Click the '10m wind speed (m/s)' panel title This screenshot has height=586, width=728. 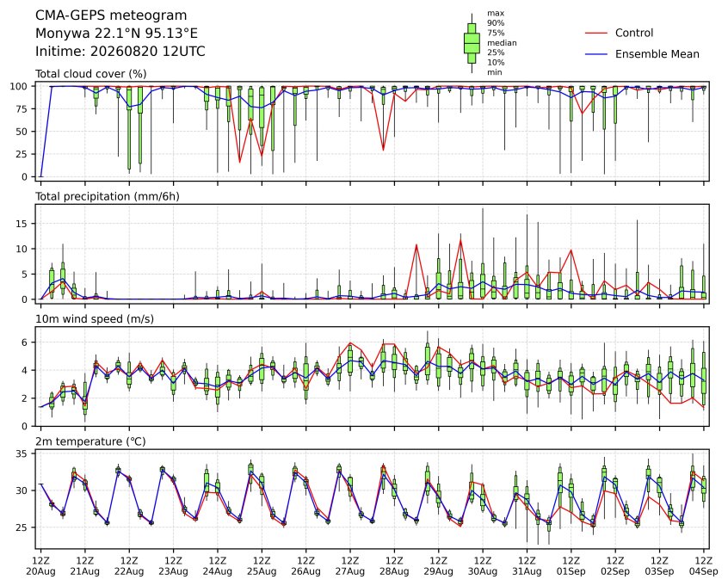point(95,319)
